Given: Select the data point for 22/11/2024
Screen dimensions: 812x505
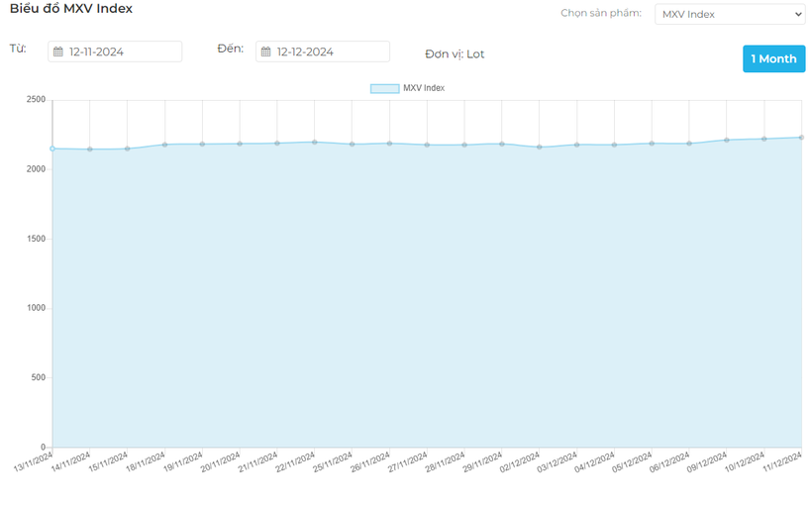Looking at the screenshot, I should click(x=315, y=142).
